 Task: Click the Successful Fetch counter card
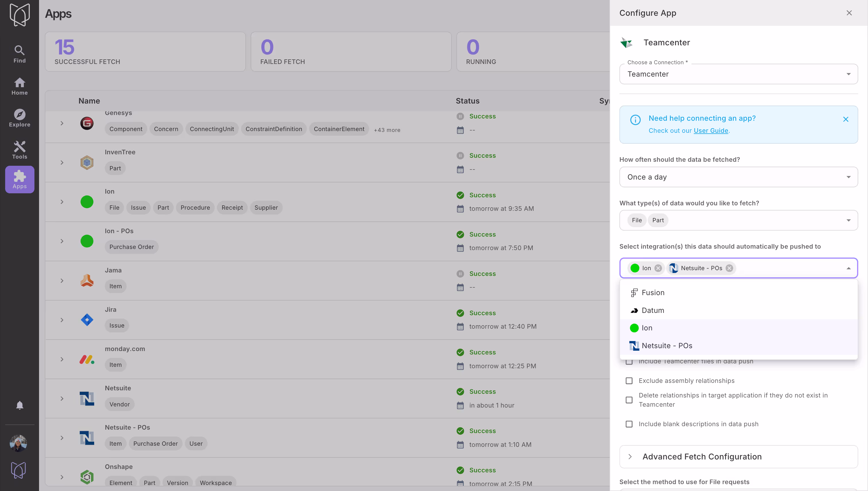pos(145,52)
